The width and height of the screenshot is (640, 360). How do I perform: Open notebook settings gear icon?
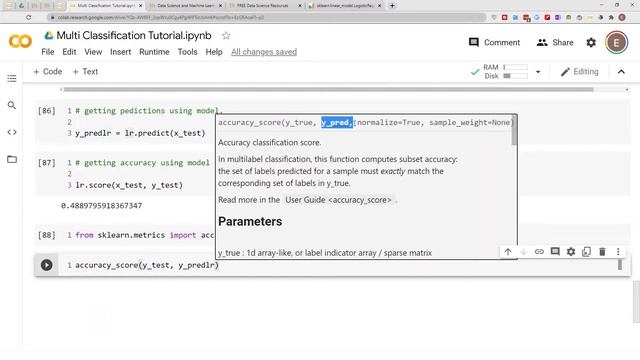coord(591,42)
